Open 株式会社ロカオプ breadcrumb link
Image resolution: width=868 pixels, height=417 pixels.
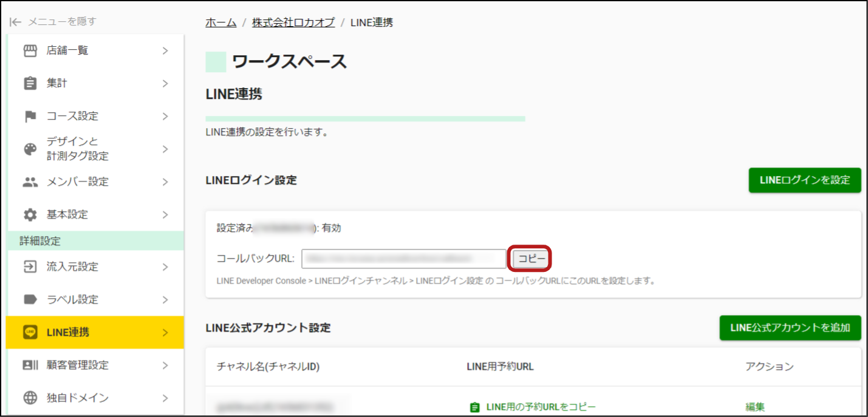click(x=293, y=22)
